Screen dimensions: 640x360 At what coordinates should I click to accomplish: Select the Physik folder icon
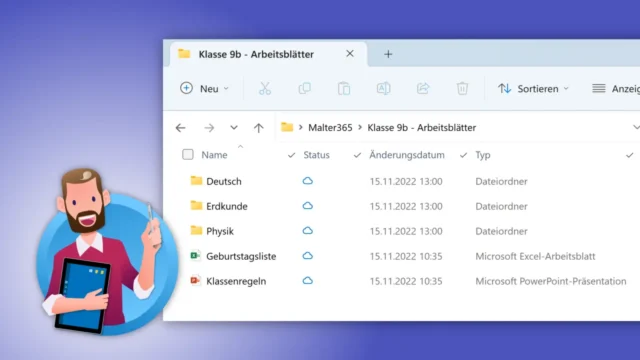196,230
